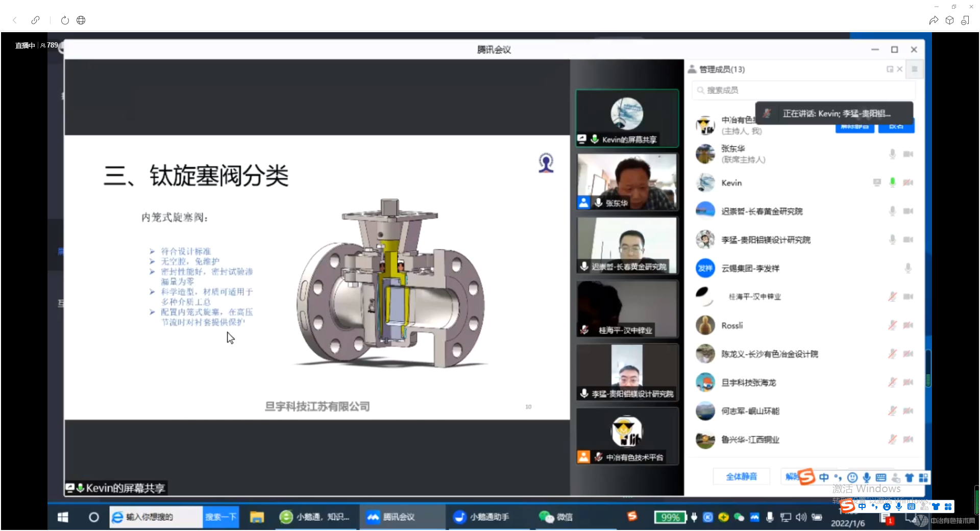This screenshot has width=980, height=531.
Task: Switch to 小酷通，知识... taskbar window
Action: point(314,517)
